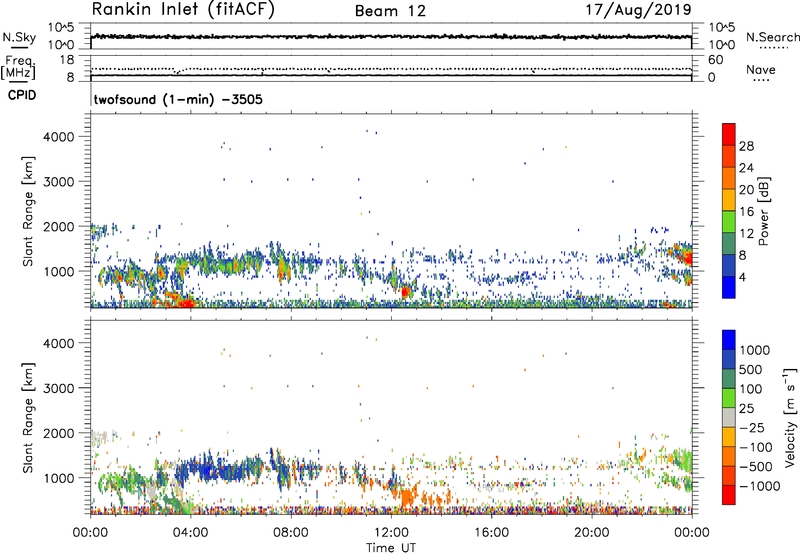Pick the yellow Power colorbar segment between 16 and 20
Image resolution: width=800 pixels, height=554 pixels.
(729, 199)
